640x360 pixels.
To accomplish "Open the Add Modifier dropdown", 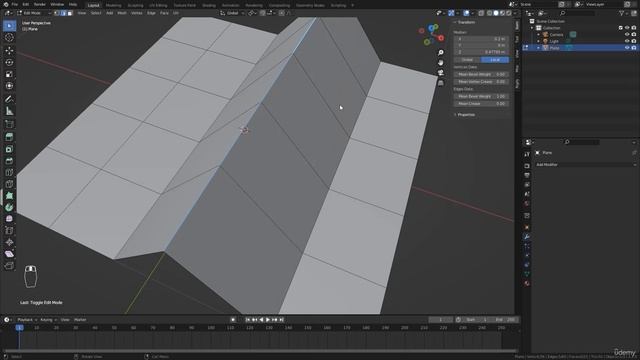I will pyautogui.click(x=586, y=164).
